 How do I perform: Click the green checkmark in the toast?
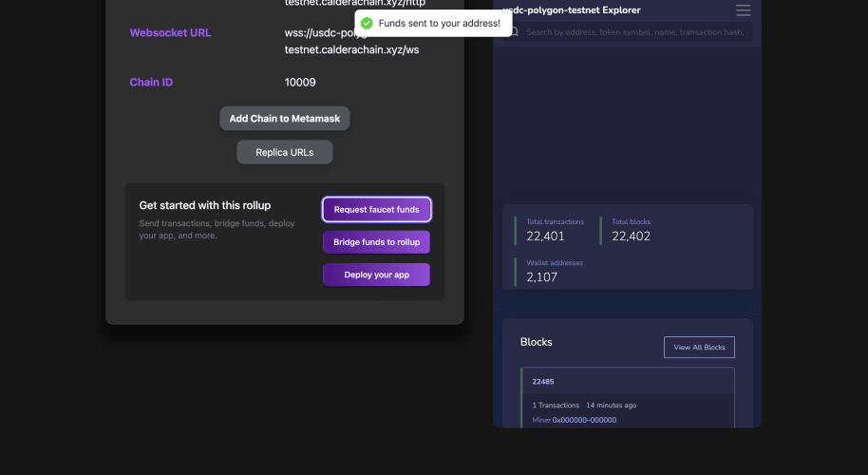click(x=367, y=23)
